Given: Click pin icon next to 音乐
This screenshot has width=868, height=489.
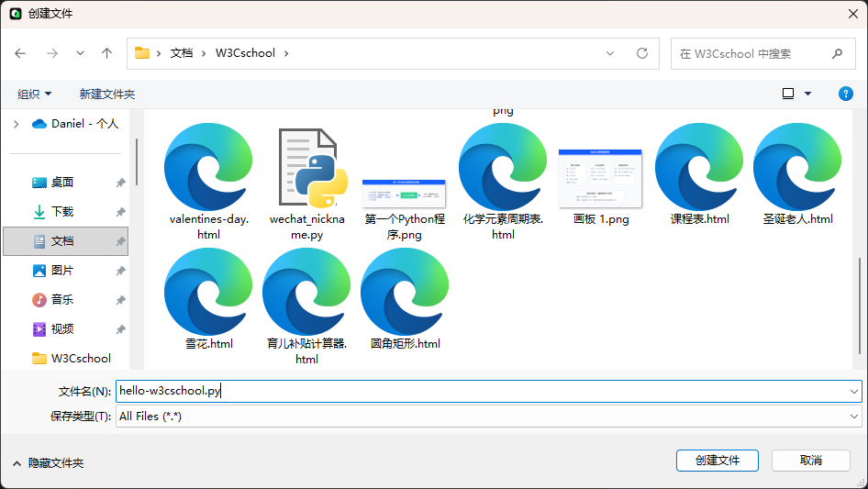Looking at the screenshot, I should [120, 300].
